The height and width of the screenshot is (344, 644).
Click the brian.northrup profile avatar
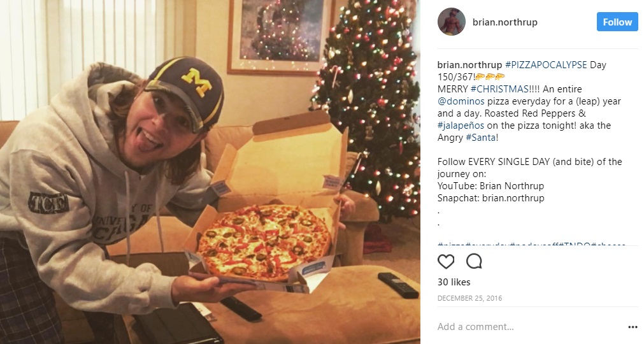coord(452,22)
